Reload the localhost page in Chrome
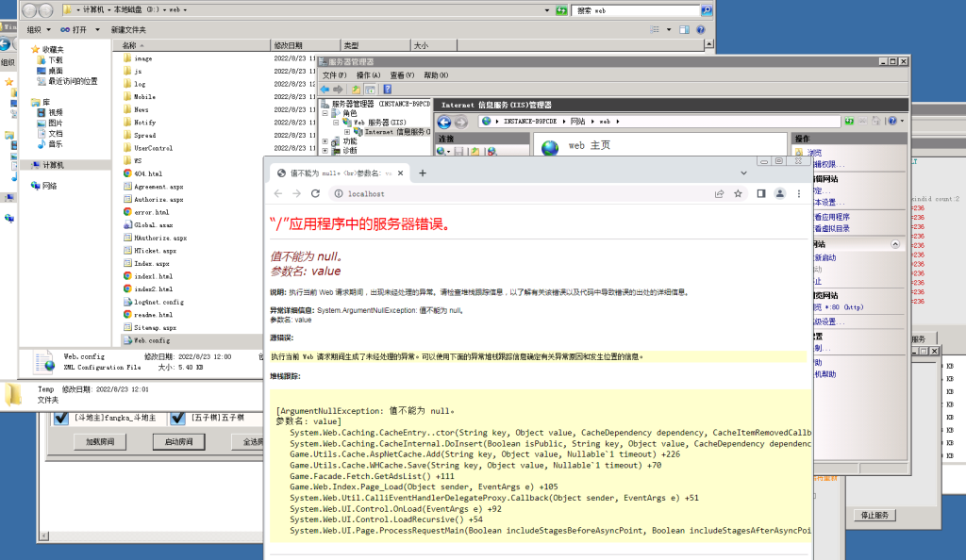 [317, 193]
